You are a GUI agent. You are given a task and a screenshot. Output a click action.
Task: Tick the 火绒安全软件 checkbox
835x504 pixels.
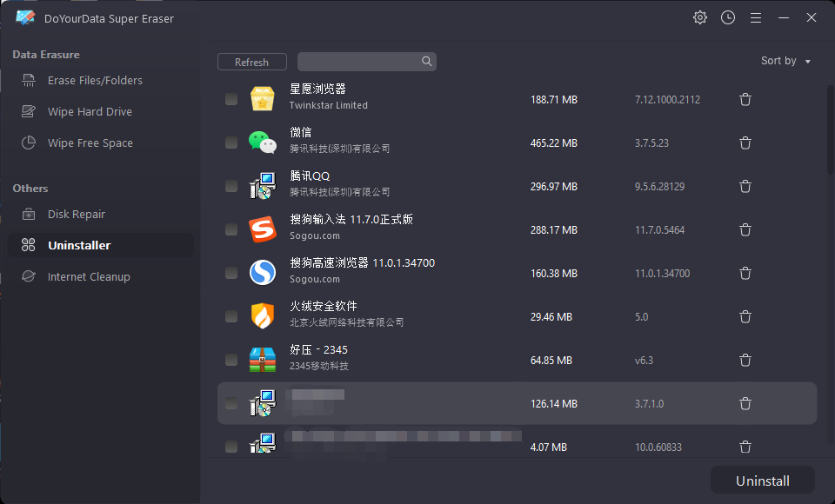click(x=231, y=316)
